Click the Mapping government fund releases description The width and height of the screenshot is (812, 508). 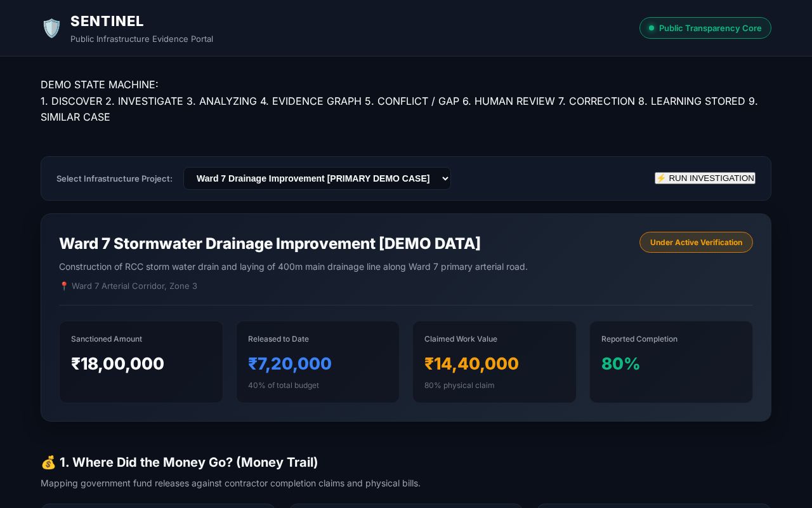[230, 483]
